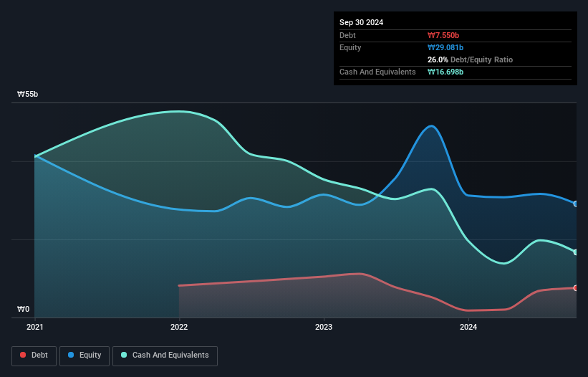Viewport: 588px width, 377px height.
Task: Click the Equity line peak in late 2023
Action: coord(432,126)
